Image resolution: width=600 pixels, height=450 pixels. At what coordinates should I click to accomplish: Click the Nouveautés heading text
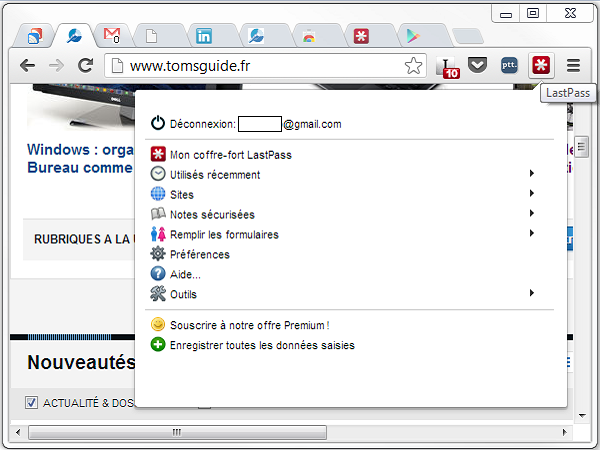[x=81, y=362]
